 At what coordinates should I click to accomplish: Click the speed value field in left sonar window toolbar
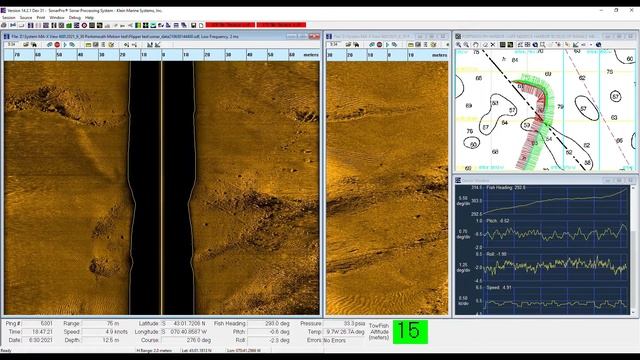point(12,44)
